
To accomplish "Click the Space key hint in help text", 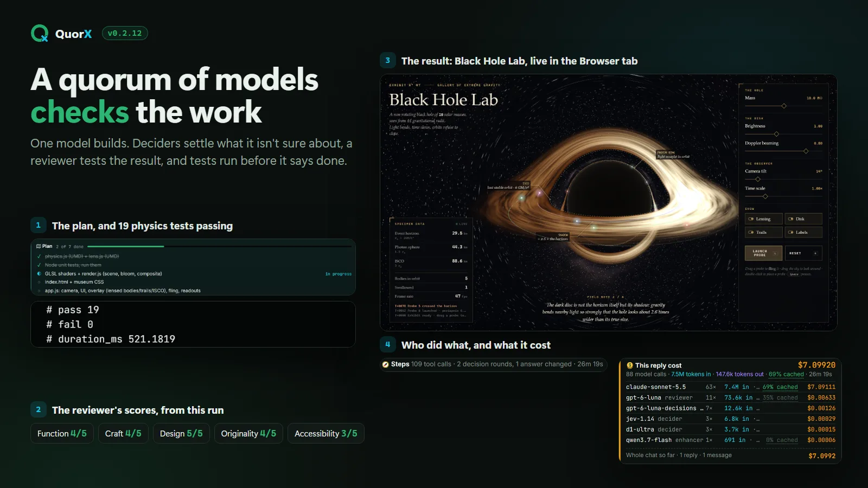I will 794,274.
